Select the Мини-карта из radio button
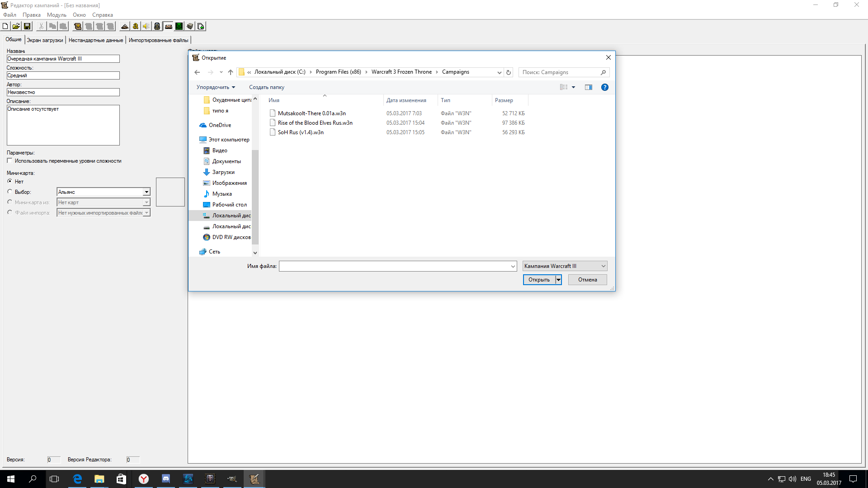 tap(9, 202)
